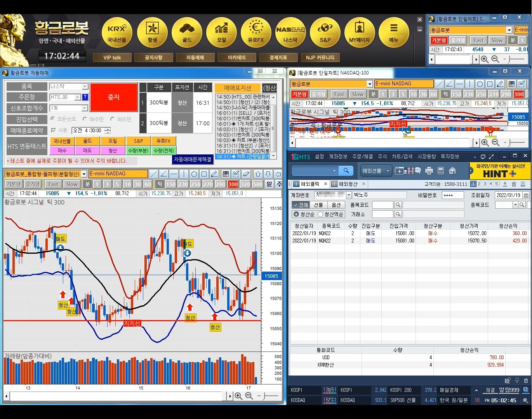Search with magnifier in HTS search box
Viewport: 532px width, 419px height.
click(346, 171)
